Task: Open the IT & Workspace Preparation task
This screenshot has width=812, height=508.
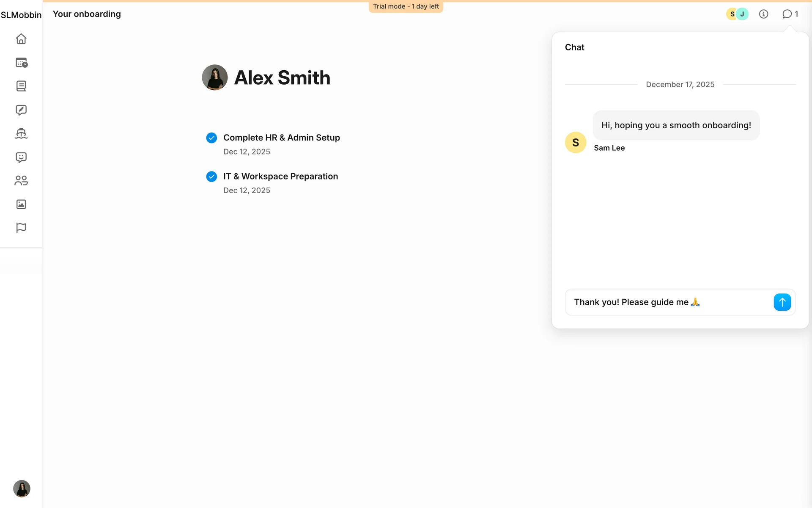Action: [280, 177]
